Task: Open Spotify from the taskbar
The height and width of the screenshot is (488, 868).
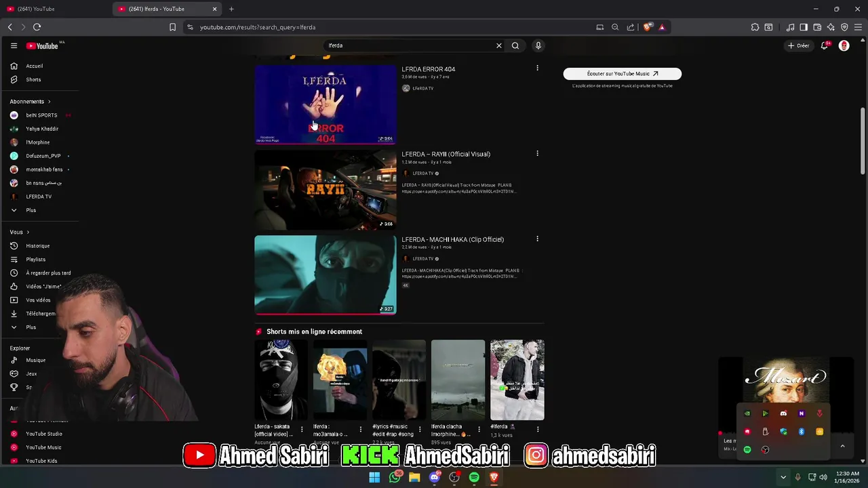Action: (x=474, y=477)
